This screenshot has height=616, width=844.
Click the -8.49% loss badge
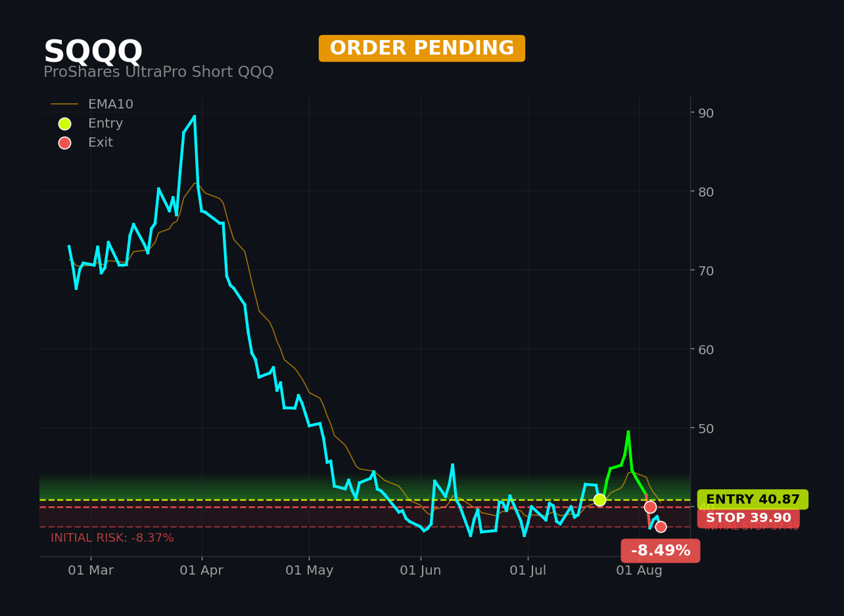[661, 551]
